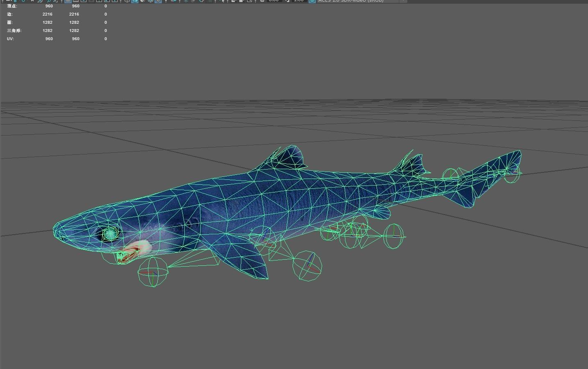588x369 pixels.
Task: Click the 顶点 label in the poly count HUD
Action: click(12, 6)
